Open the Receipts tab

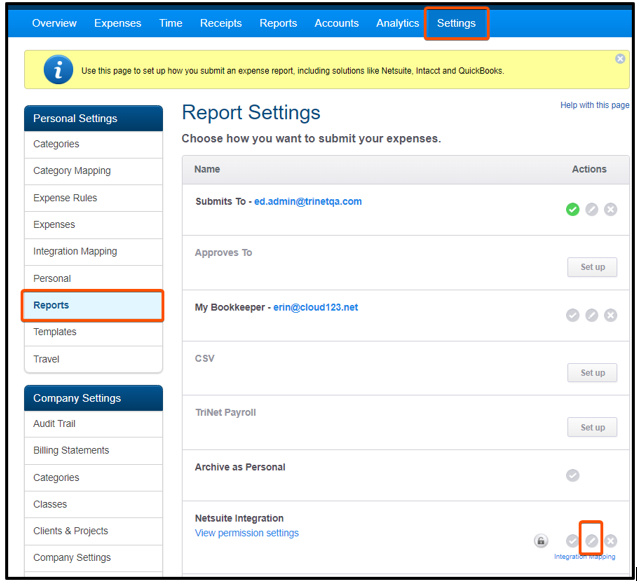point(221,23)
